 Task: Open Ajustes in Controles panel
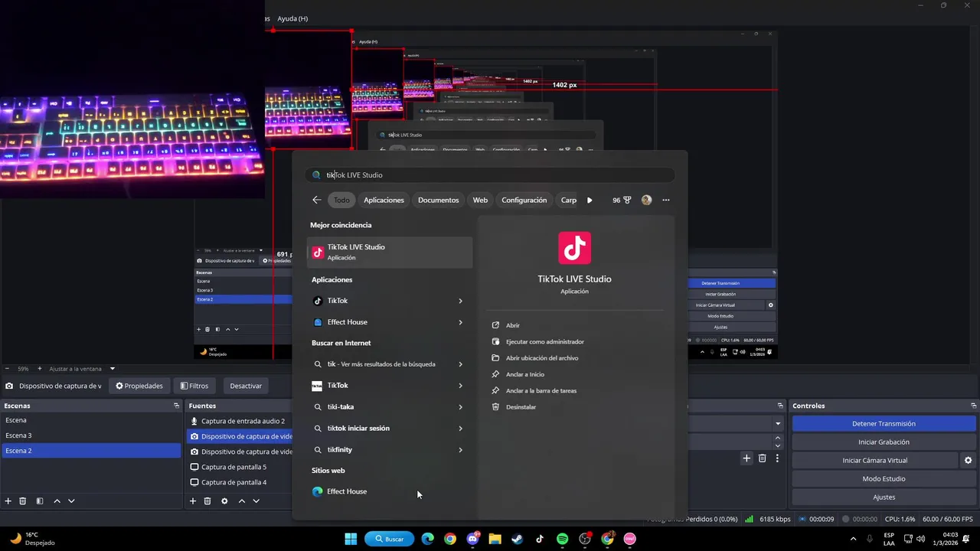pyautogui.click(x=884, y=497)
